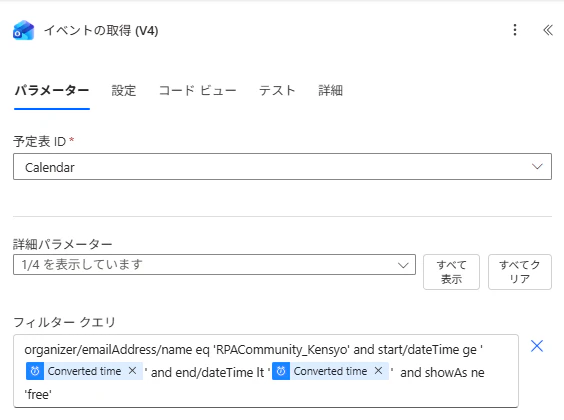Click the 予定表 ID label
Viewport: 564px width, 420px height.
(40, 141)
